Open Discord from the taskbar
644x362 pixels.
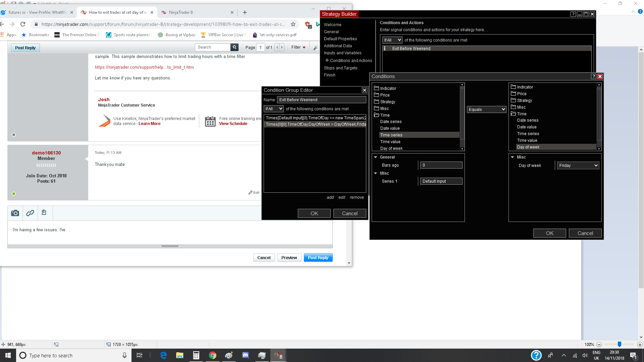pyautogui.click(x=246, y=355)
